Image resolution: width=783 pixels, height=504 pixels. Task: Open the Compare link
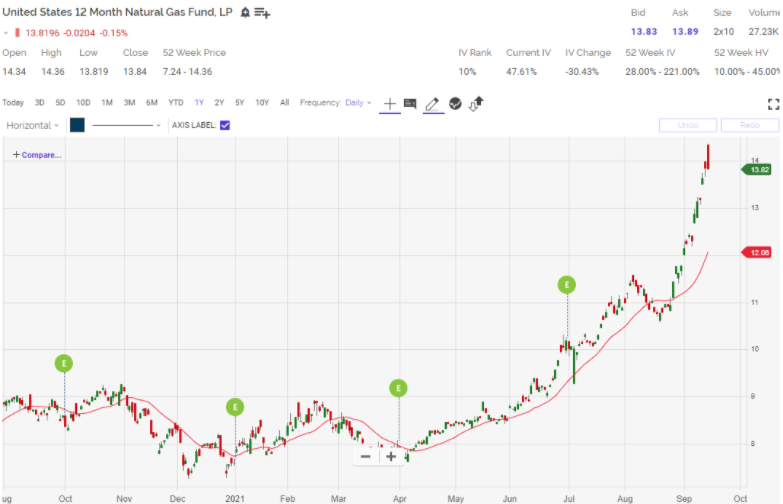(x=37, y=155)
